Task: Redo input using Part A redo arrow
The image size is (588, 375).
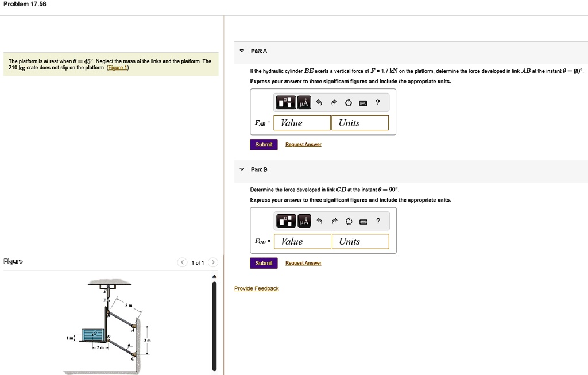Action: click(334, 102)
